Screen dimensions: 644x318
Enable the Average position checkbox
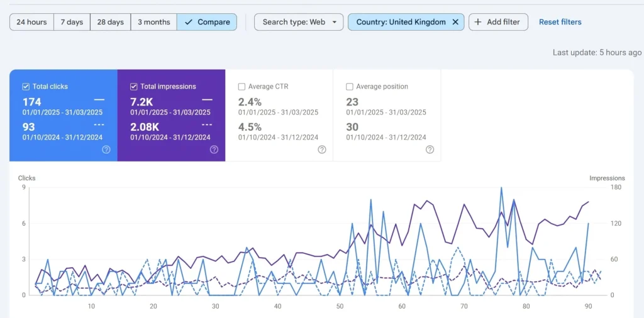pyautogui.click(x=350, y=87)
